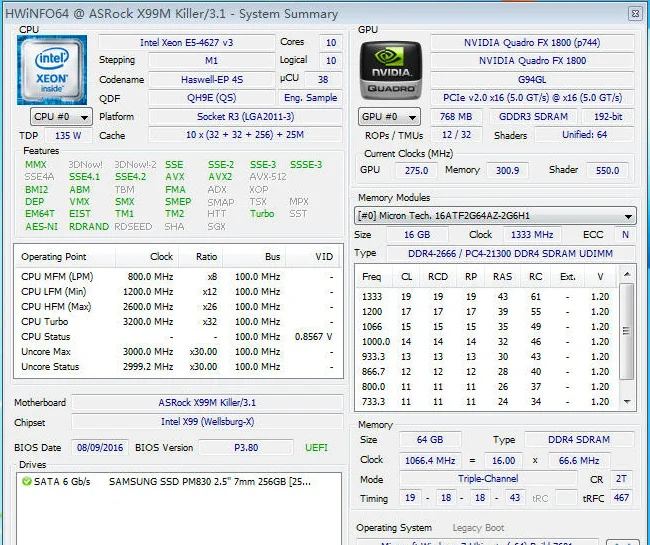Select the Uncore Status row
This screenshot has height=545, width=650.
(178, 367)
